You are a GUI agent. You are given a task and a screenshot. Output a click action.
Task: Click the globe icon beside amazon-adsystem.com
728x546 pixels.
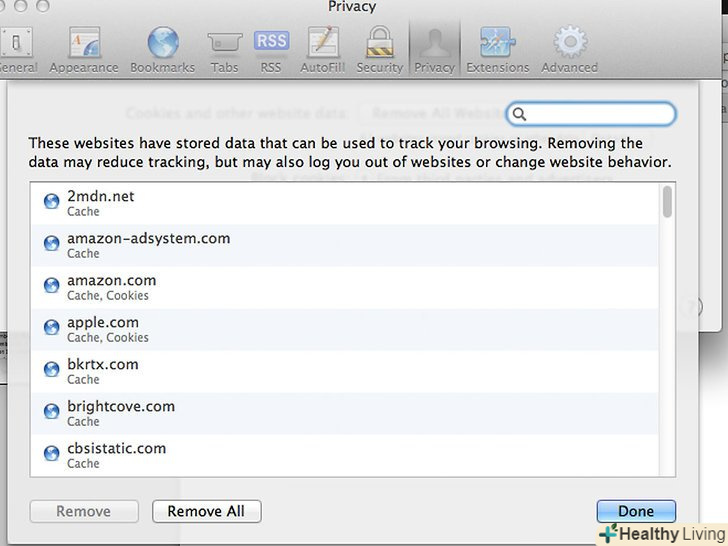pos(52,243)
